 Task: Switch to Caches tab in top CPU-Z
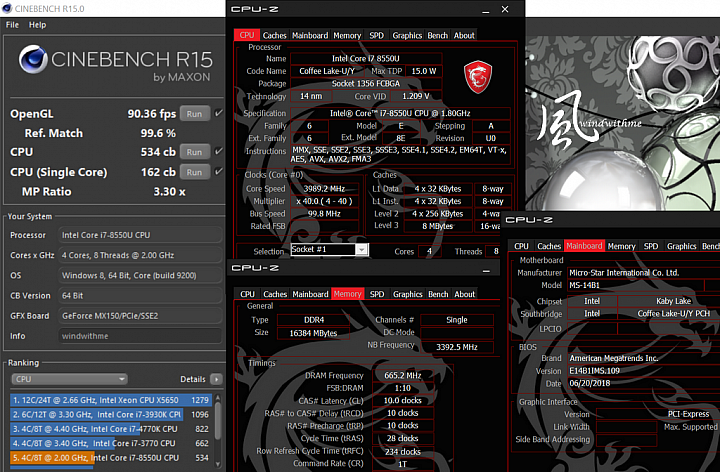pyautogui.click(x=275, y=35)
